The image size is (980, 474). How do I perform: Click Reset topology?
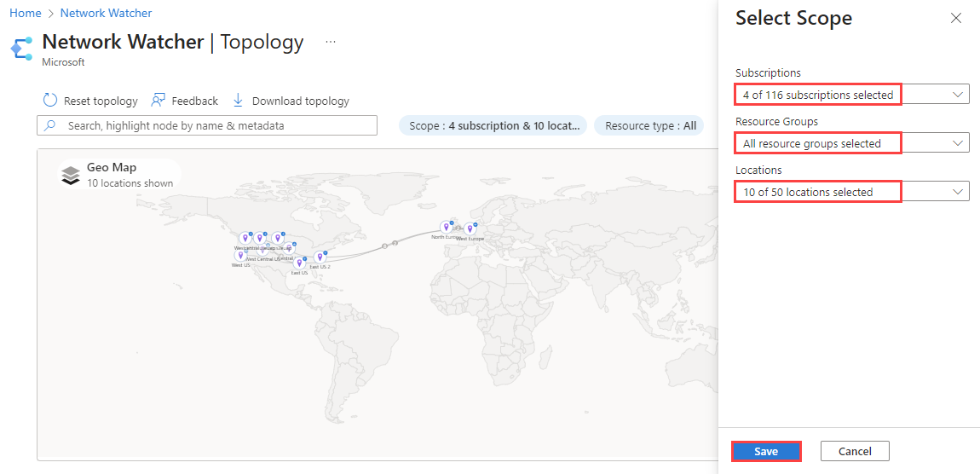pos(90,101)
